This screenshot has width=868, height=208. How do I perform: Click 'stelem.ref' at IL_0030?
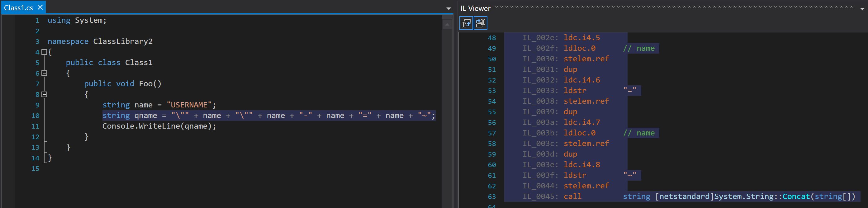click(586, 59)
